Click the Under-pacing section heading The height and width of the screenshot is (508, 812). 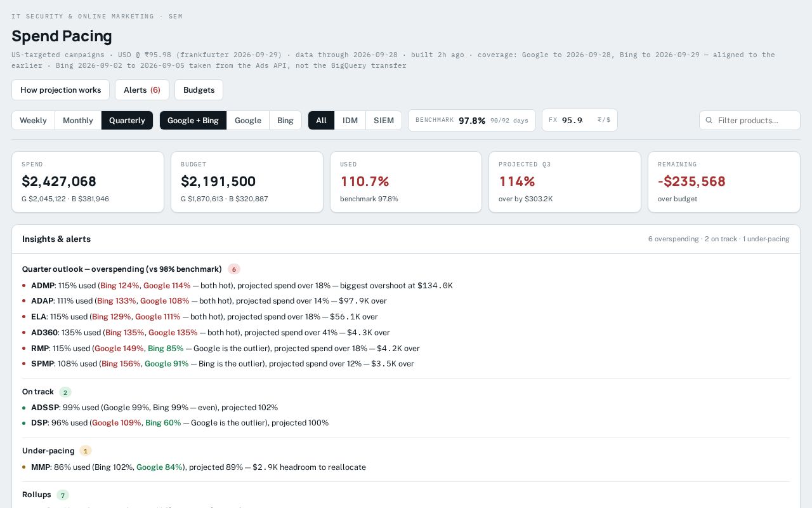pos(48,451)
